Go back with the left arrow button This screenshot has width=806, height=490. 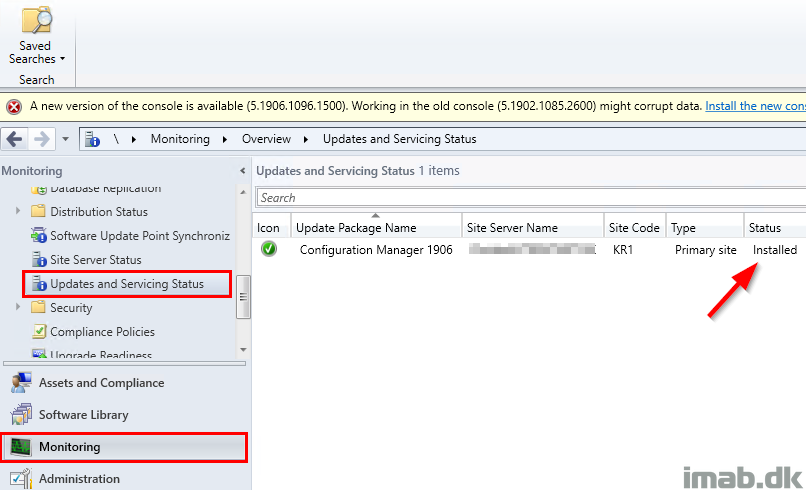coord(14,139)
